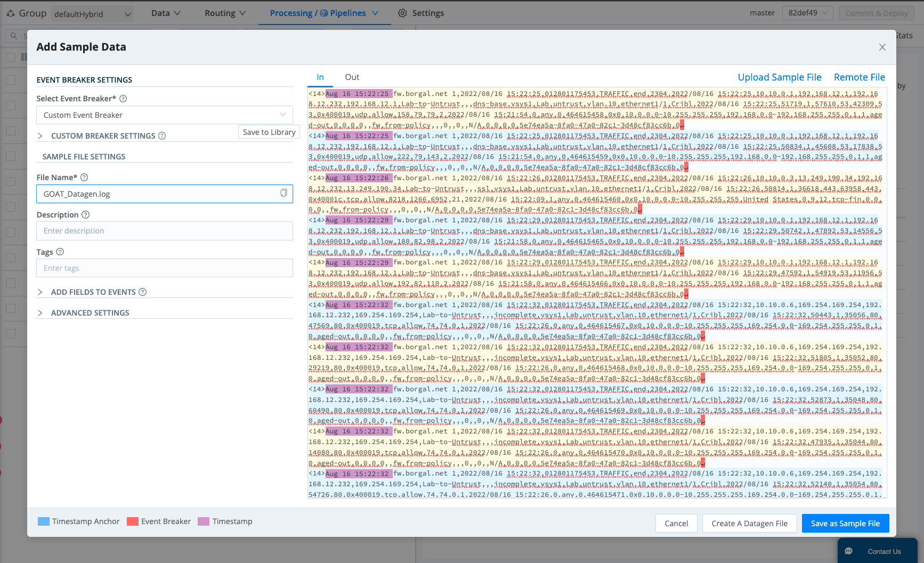Click the Upload Sample File link
The height and width of the screenshot is (563, 924).
tap(779, 77)
